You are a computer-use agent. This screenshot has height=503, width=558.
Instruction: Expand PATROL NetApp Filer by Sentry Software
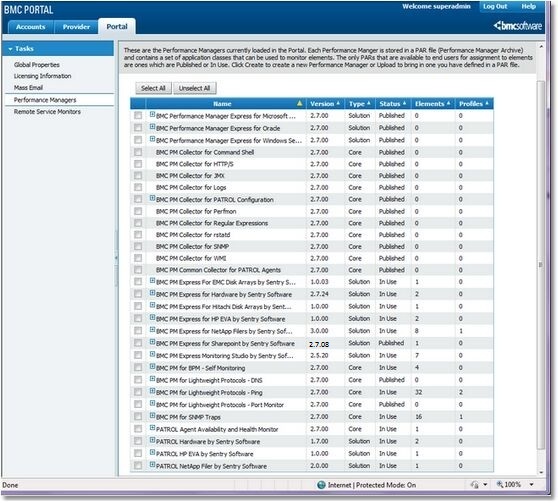152,465
